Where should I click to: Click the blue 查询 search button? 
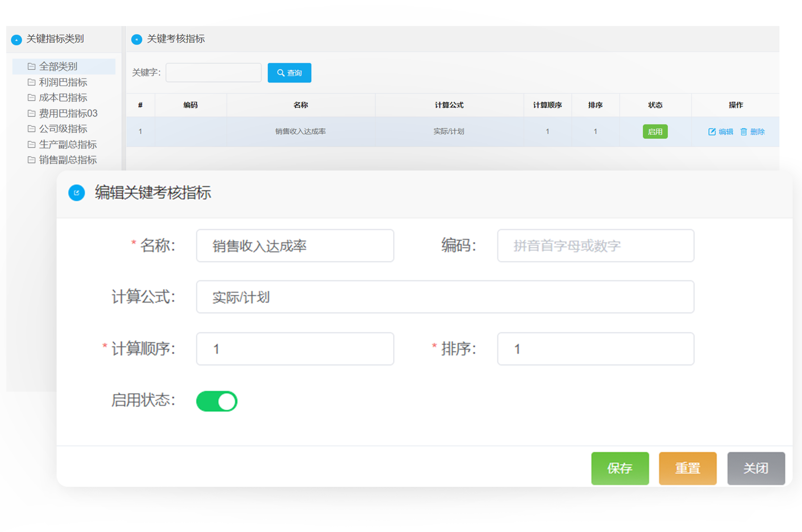(x=289, y=73)
